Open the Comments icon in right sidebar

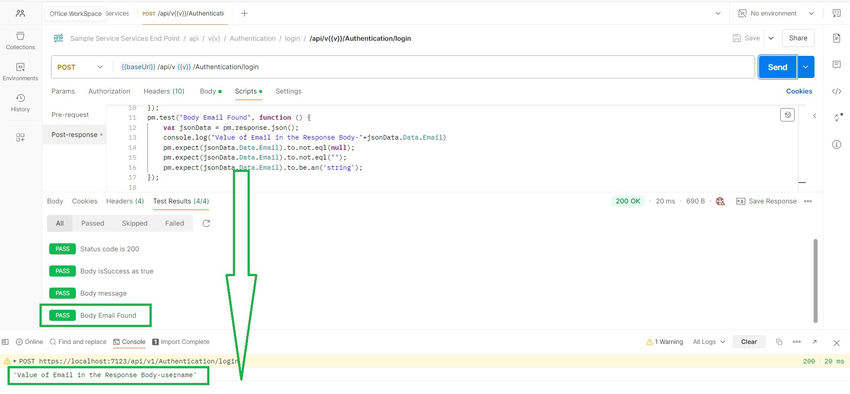[836, 64]
